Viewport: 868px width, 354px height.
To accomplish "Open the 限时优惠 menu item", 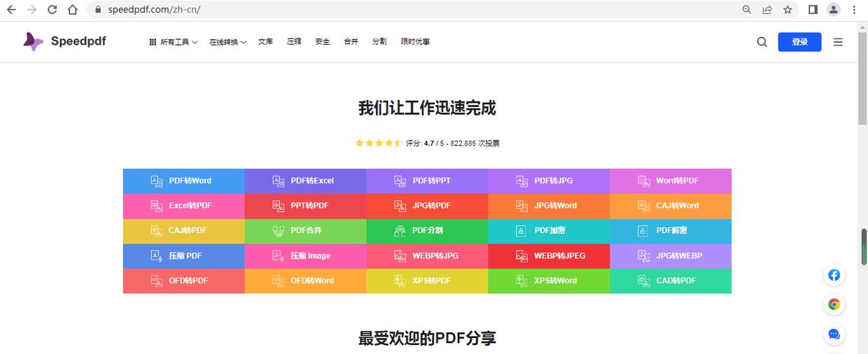I will point(415,42).
